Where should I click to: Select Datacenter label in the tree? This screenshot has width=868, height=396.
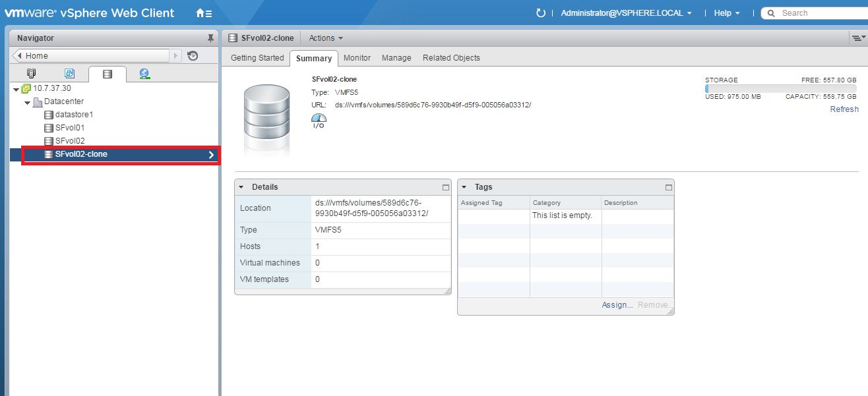pyautogui.click(x=64, y=101)
